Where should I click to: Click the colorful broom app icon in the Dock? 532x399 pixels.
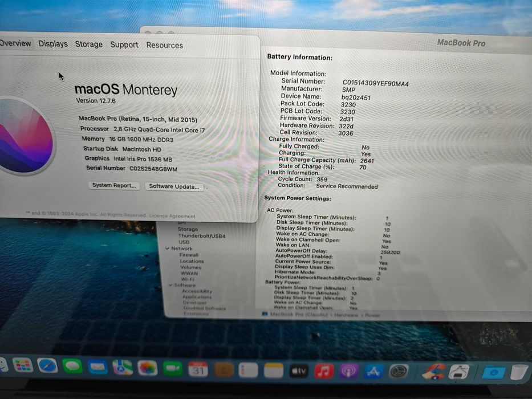[x=433, y=372]
